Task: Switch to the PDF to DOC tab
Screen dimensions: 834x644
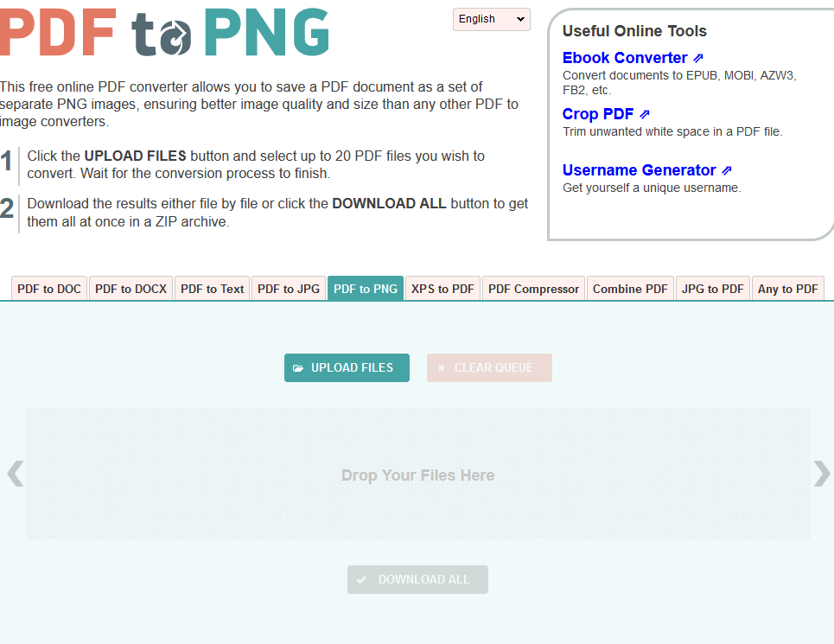Action: 48,289
